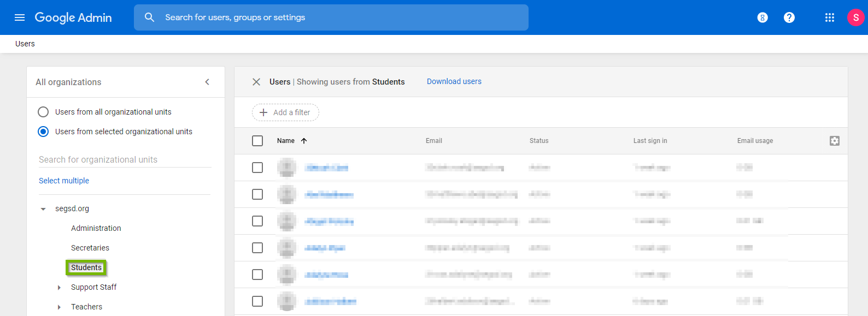868x316 pixels.
Task: Open the main hamburger menu
Action: (20, 17)
